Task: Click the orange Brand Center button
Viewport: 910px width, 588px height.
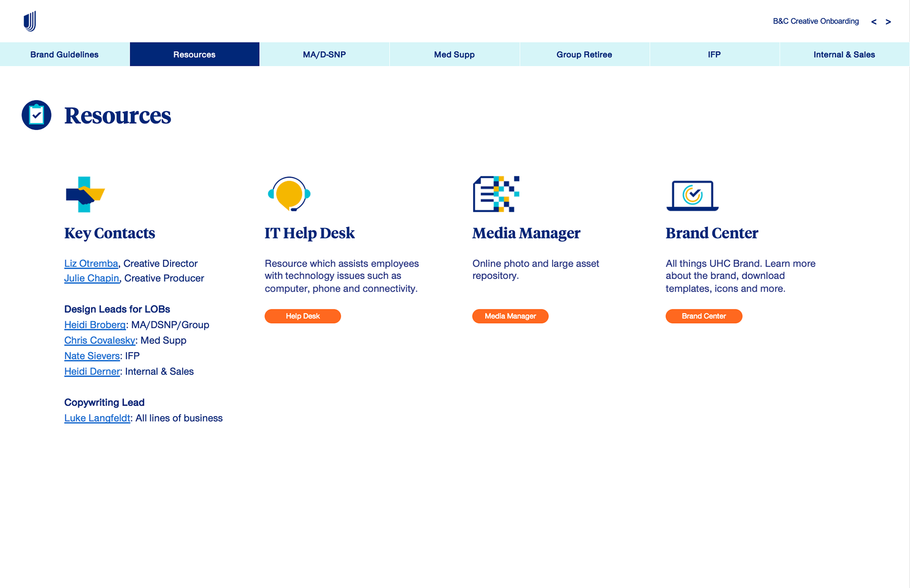Action: pos(704,316)
